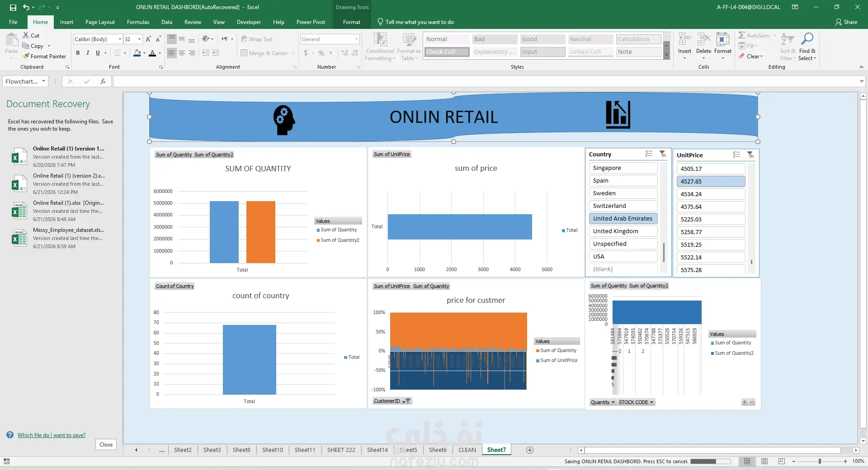The width and height of the screenshot is (868, 470).
Task: Switch to the Insert ribbon tab
Action: 66,22
